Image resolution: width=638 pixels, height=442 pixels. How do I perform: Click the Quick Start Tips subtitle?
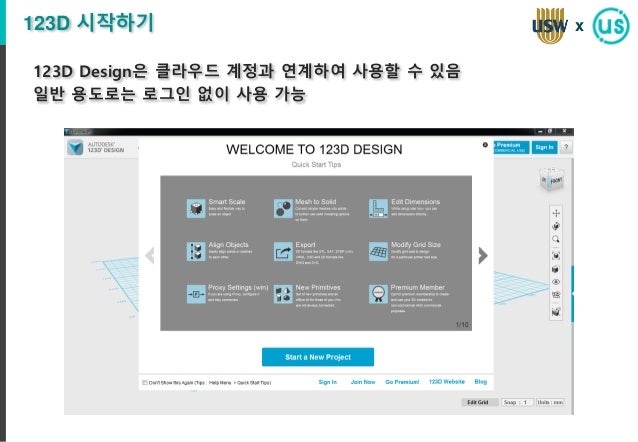(316, 164)
